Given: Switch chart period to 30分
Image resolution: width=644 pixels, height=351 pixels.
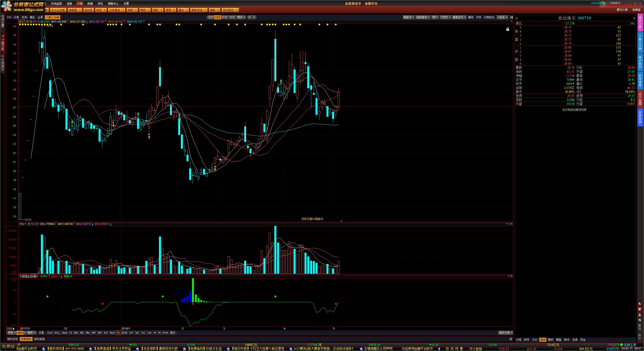Looking at the screenshot, I should pyautogui.click(x=232, y=17).
